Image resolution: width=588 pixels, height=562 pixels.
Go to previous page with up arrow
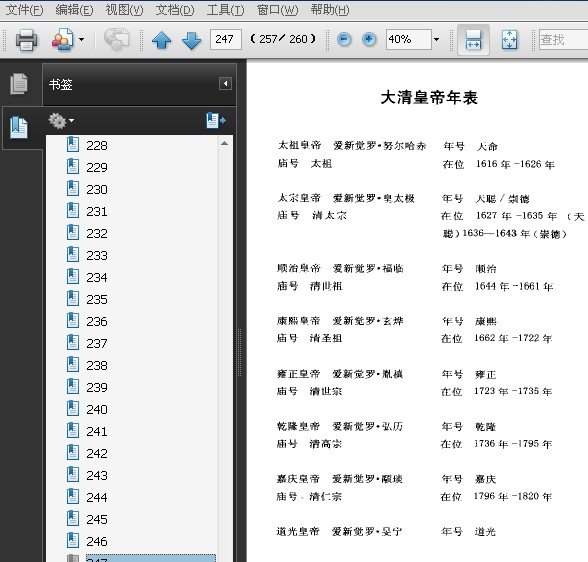[x=162, y=40]
